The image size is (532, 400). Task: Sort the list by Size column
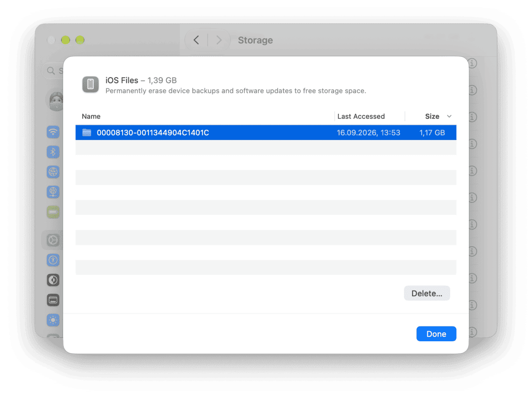point(432,117)
